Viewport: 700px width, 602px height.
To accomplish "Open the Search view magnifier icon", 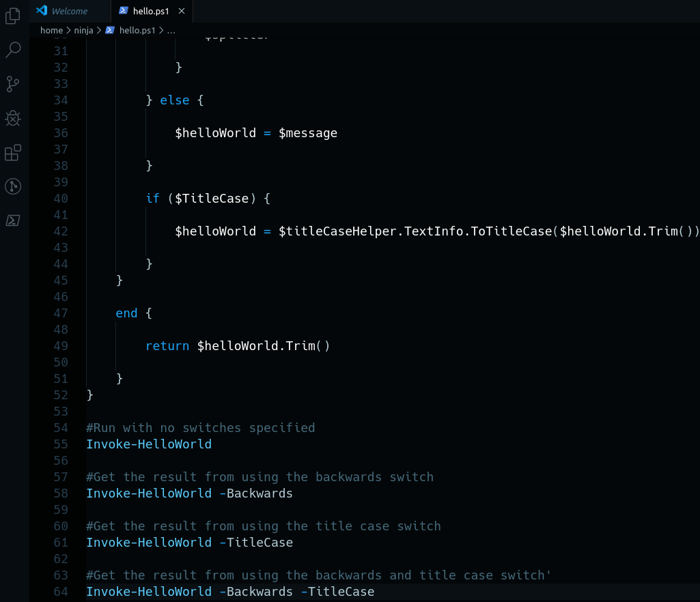I will tap(13, 50).
